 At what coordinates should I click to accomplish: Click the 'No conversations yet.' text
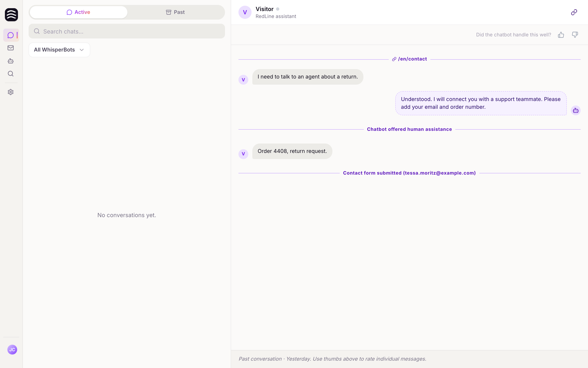pos(127,215)
